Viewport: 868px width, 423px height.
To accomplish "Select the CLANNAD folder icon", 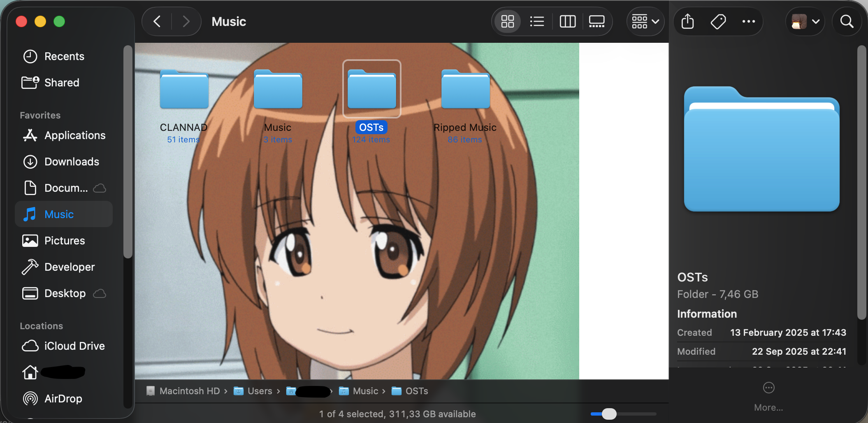I will (184, 89).
